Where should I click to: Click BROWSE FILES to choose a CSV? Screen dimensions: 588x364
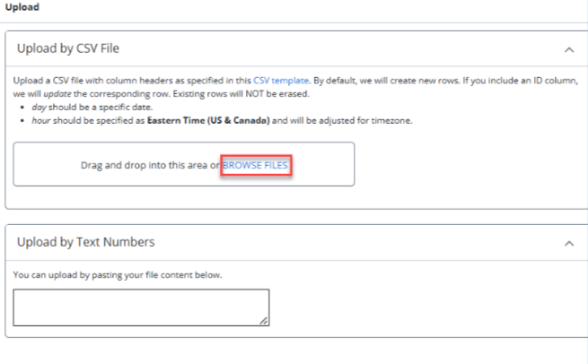(x=255, y=165)
